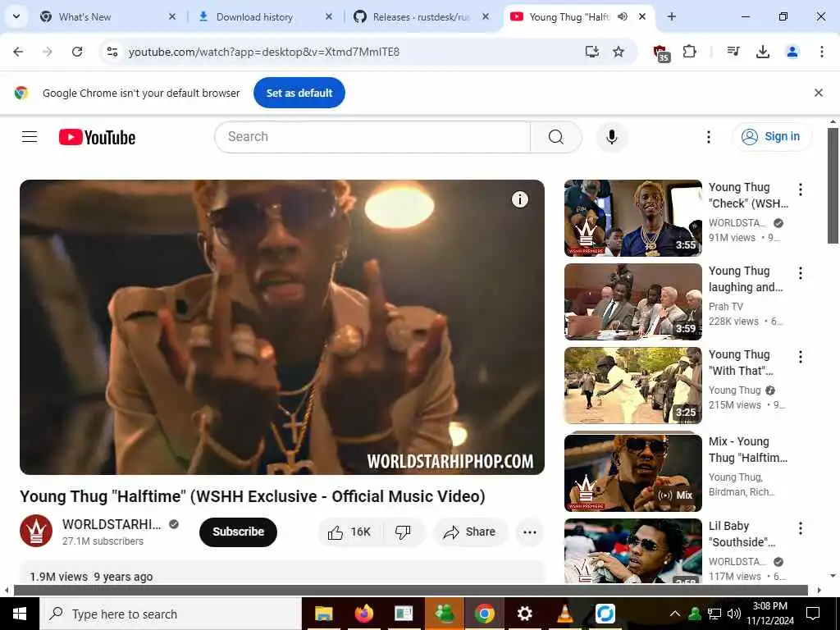Viewport: 840px width, 630px height.
Task: Mute tab via speaker icon on YouTube tab
Action: [x=622, y=16]
